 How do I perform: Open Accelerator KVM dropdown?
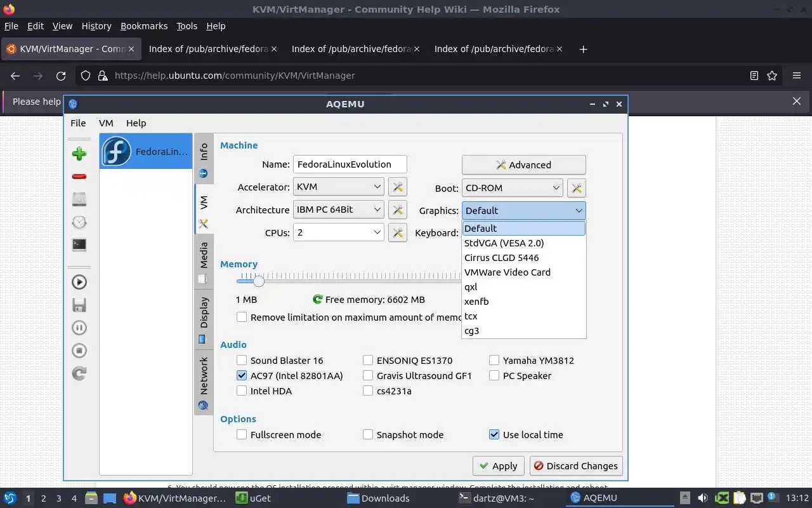tap(339, 187)
